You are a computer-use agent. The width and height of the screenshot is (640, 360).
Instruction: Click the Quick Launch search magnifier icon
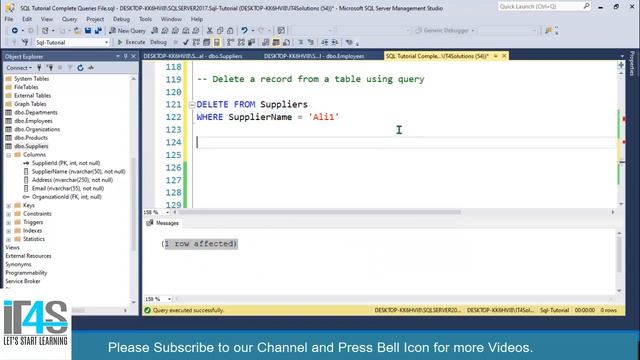(586, 6)
